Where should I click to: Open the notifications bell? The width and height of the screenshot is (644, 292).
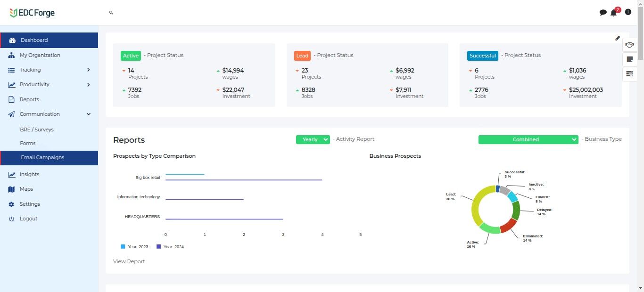[x=613, y=13]
